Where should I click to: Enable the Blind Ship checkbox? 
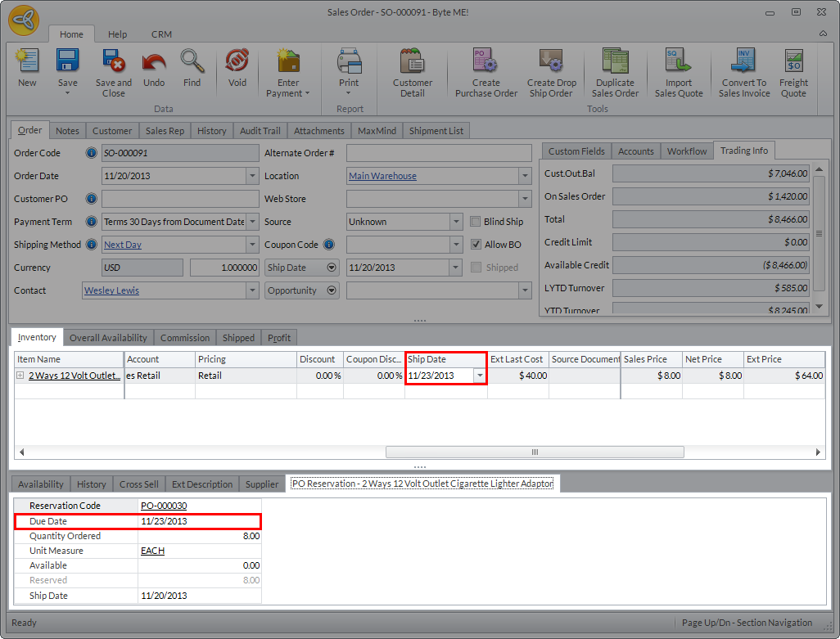(477, 222)
